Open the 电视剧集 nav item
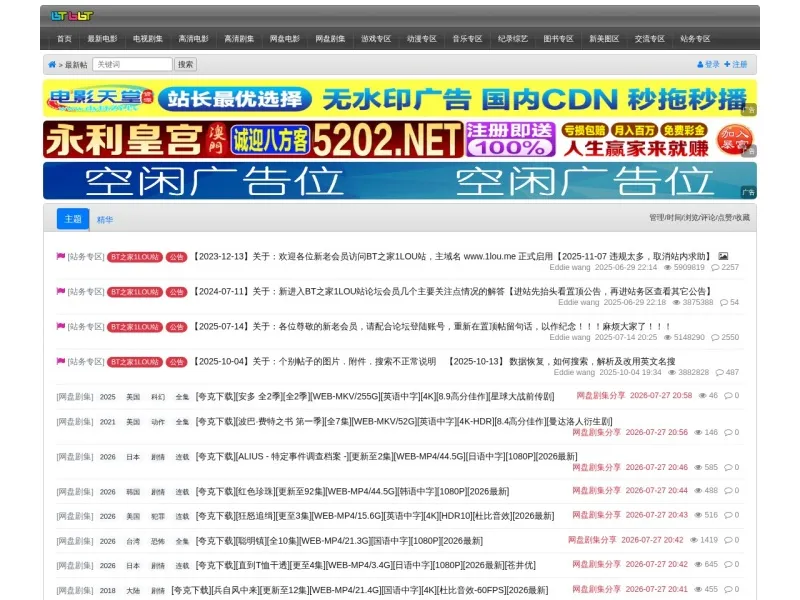800x600 pixels. (148, 39)
